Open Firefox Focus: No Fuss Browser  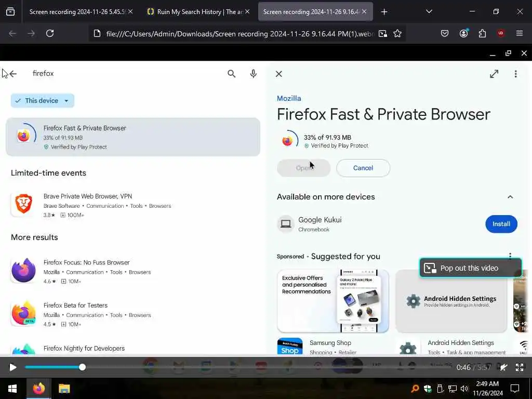tap(133, 271)
